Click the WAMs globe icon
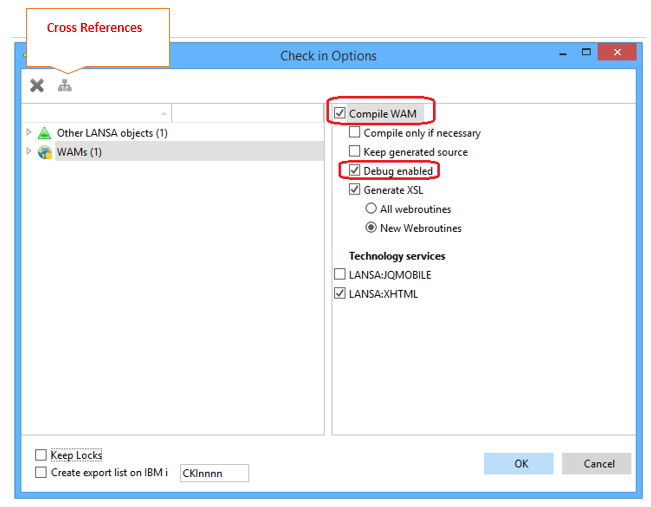The height and width of the screenshot is (507, 651). point(44,152)
